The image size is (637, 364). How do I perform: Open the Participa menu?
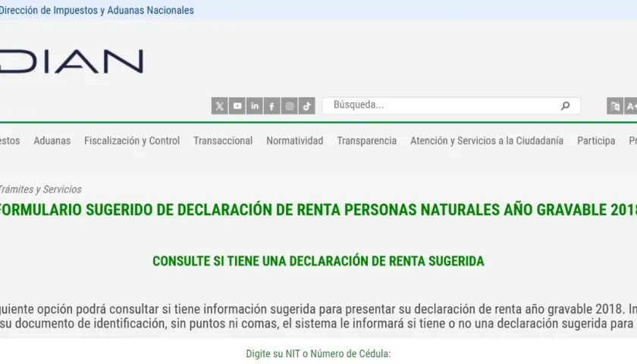[x=596, y=140]
